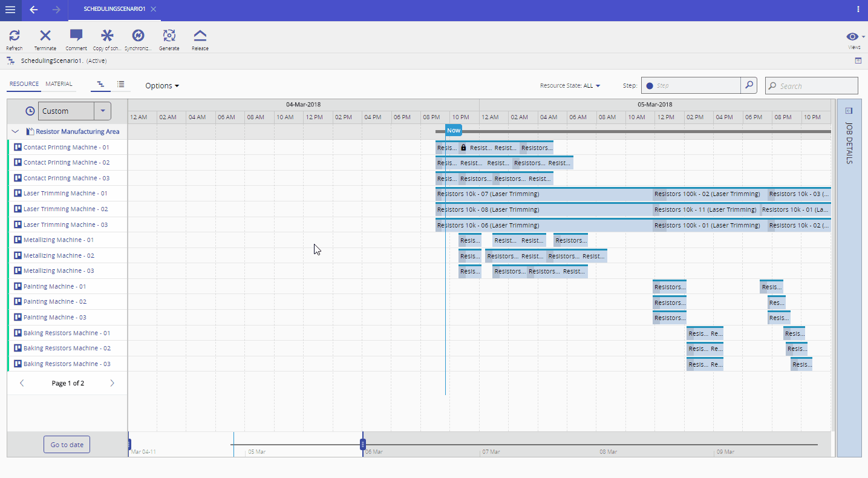868x478 pixels.
Task: Navigate back using the left arrow
Action: coord(34,10)
